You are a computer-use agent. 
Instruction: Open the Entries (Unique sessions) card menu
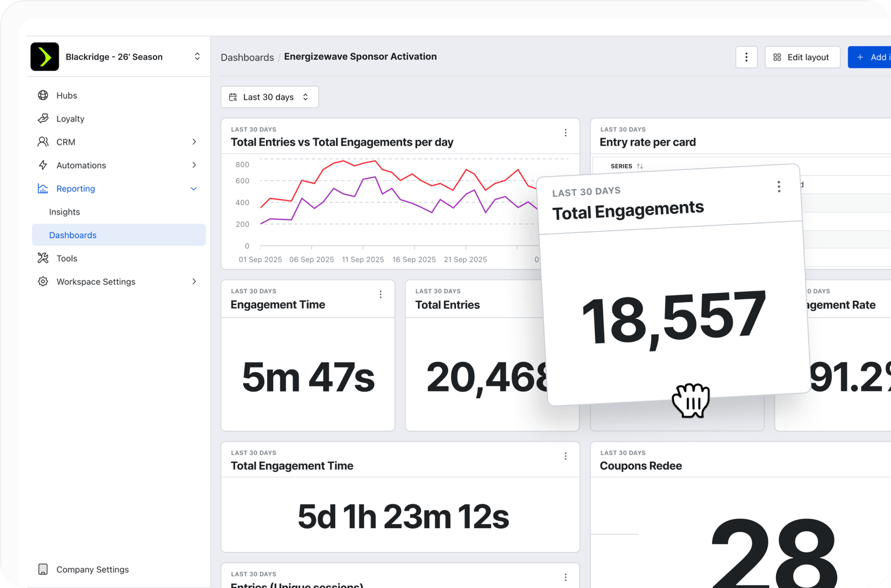coord(565,577)
